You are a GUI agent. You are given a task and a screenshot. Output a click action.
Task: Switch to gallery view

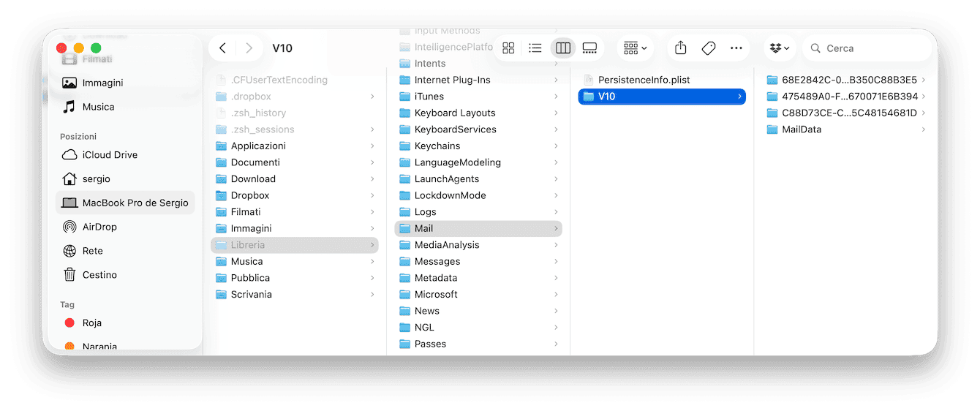(x=589, y=48)
